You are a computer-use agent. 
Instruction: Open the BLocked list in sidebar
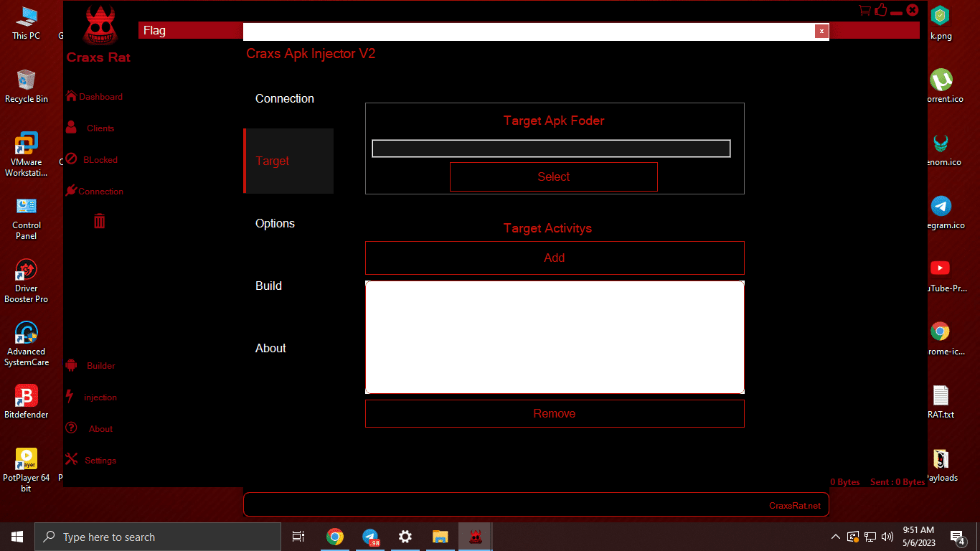pyautogui.click(x=92, y=159)
